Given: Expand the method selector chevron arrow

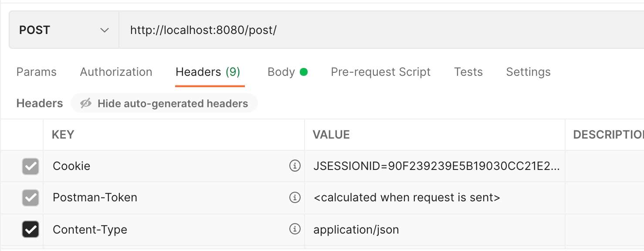Looking at the screenshot, I should pyautogui.click(x=104, y=30).
